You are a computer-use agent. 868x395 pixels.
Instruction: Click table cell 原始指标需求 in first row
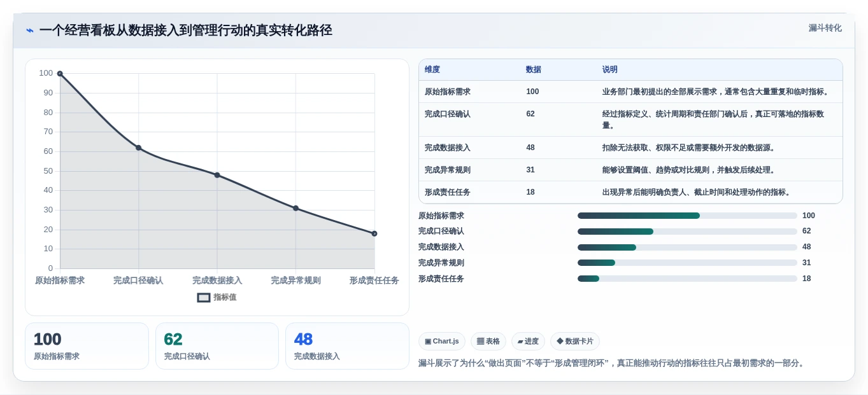point(448,92)
